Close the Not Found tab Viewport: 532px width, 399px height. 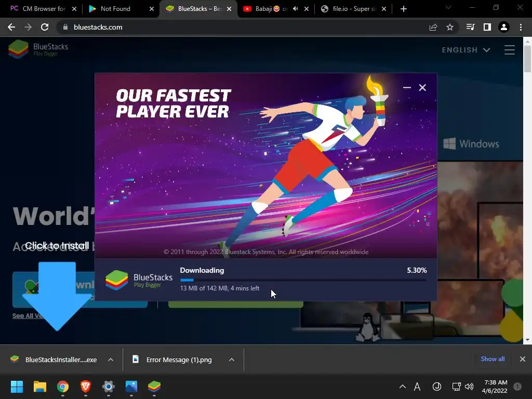(x=152, y=9)
